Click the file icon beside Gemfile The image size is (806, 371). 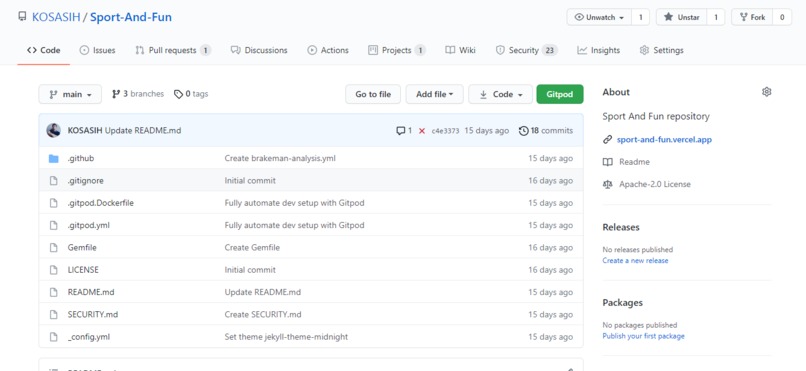pos(53,247)
